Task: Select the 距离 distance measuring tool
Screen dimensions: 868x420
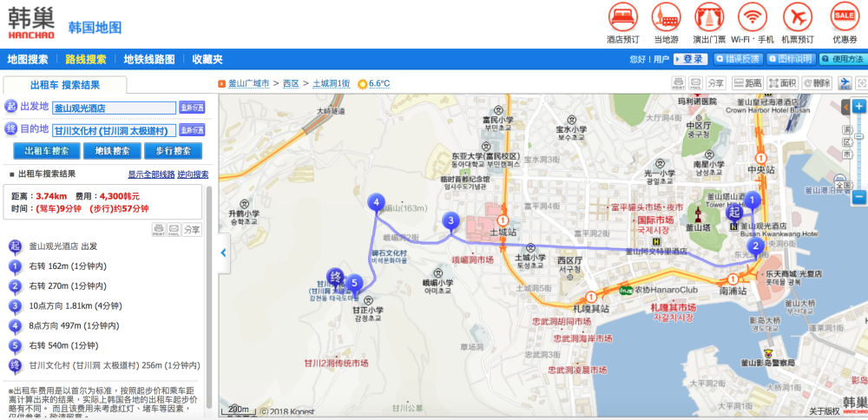Action: tap(747, 83)
